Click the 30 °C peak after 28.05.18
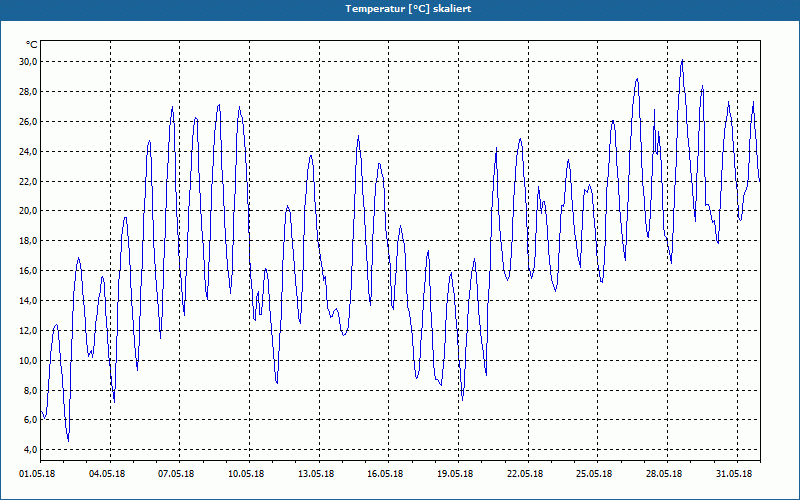The image size is (800, 500). coord(682,60)
